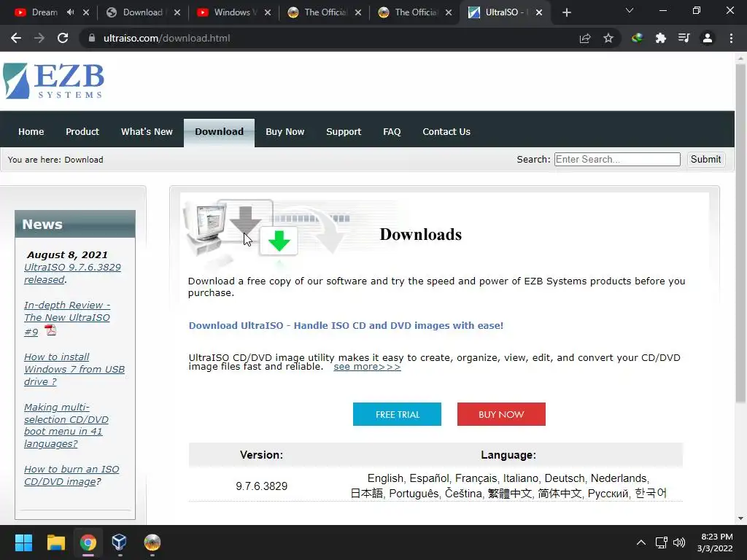Open the FAQ navigation item
Viewport: 747px width, 560px height.
click(x=392, y=132)
